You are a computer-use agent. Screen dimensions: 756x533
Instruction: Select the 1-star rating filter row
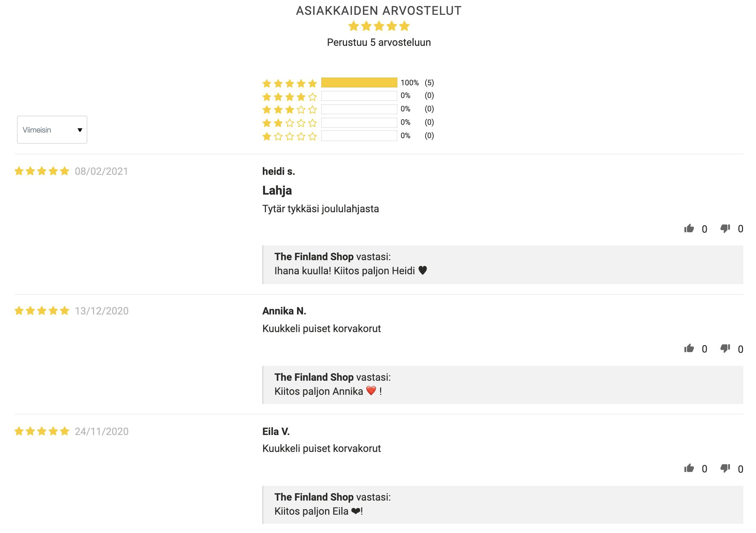click(348, 136)
